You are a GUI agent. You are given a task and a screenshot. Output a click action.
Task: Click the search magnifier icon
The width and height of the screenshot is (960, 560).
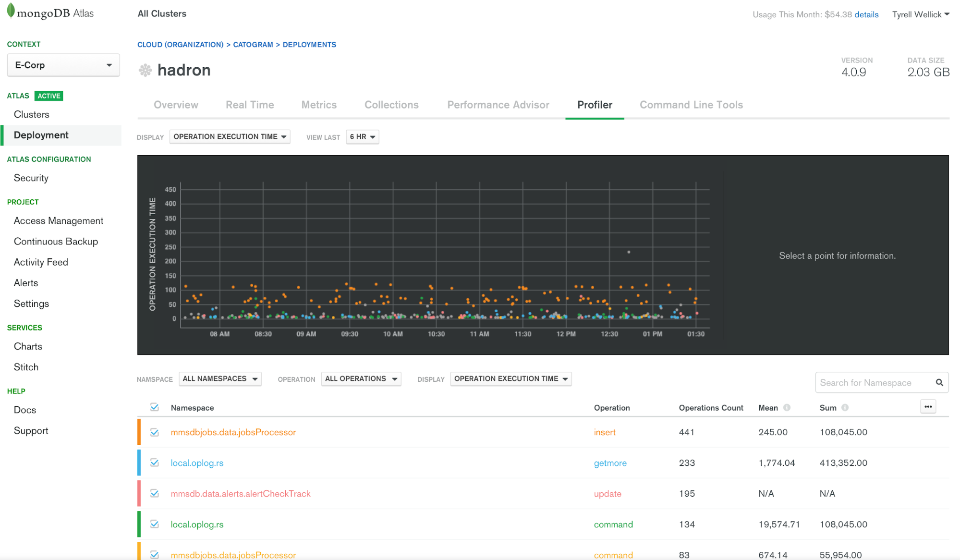tap(941, 382)
